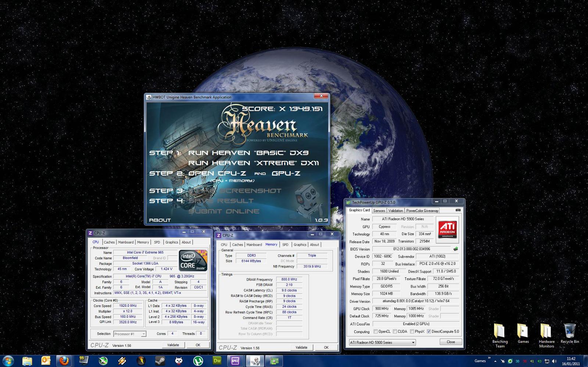
Task: Switch to Firefox on the taskbar
Action: pyautogui.click(x=64, y=361)
